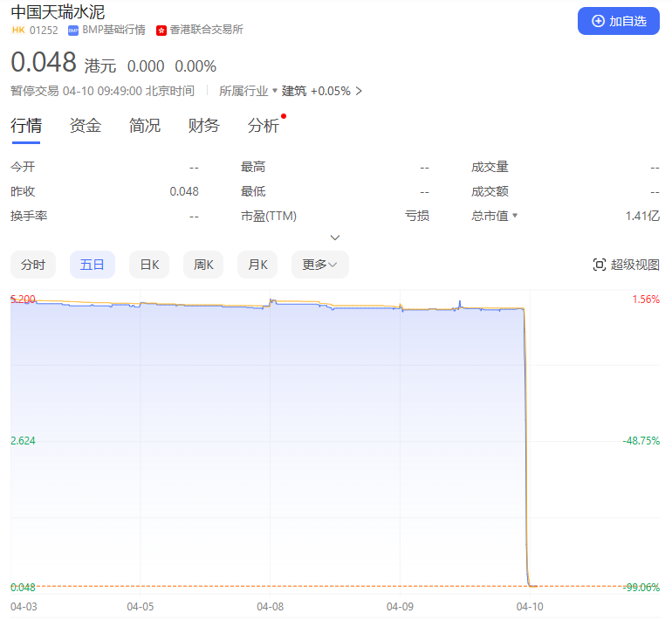
Task: Click the HK market tag icon
Action: click(18, 30)
